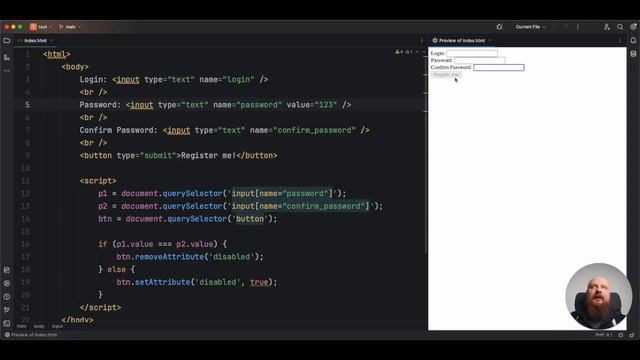Click the IDE update refresh icon in toolbar
Viewport: 640px width, 360px height.
(x=499, y=27)
